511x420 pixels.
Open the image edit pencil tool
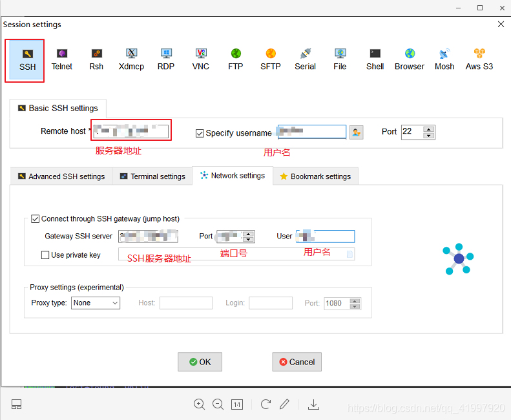point(284,404)
